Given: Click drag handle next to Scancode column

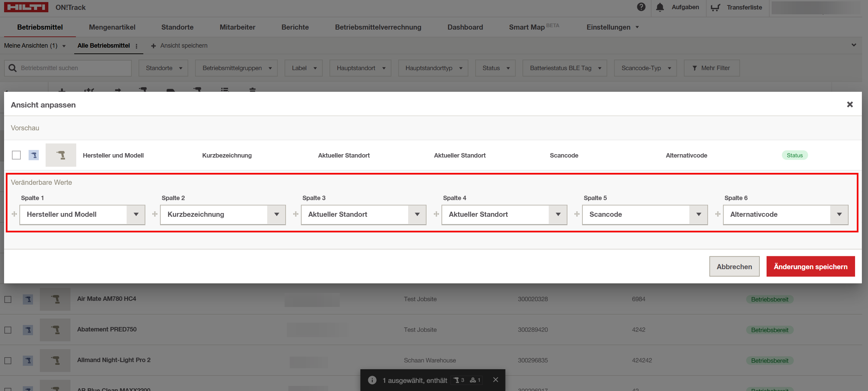Looking at the screenshot, I should click(577, 214).
